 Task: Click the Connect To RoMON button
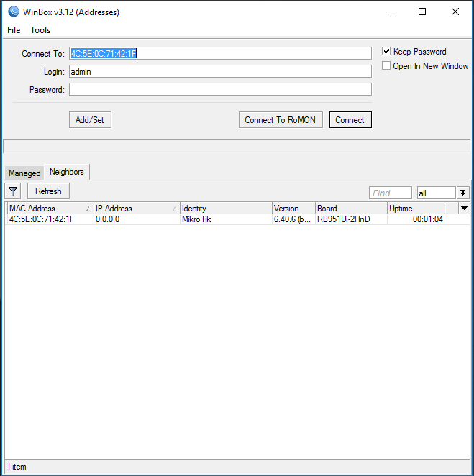point(281,120)
